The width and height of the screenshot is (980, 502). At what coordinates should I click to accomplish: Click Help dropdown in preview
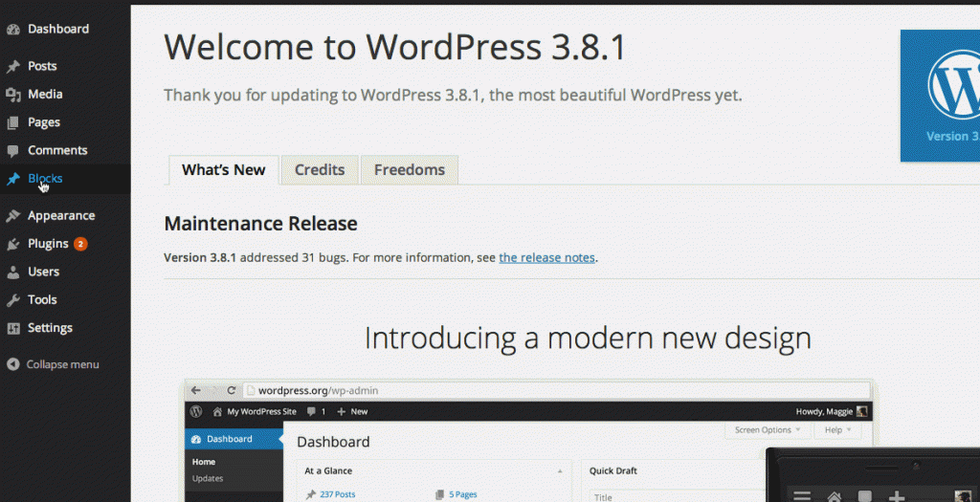[x=837, y=430]
